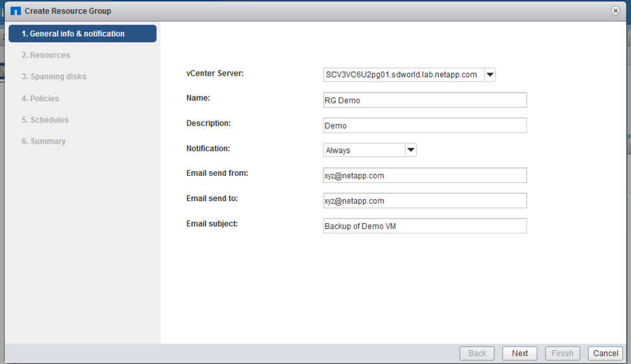Viewport: 631px width, 364px height.
Task: Go to the Resources step
Action: coord(45,56)
